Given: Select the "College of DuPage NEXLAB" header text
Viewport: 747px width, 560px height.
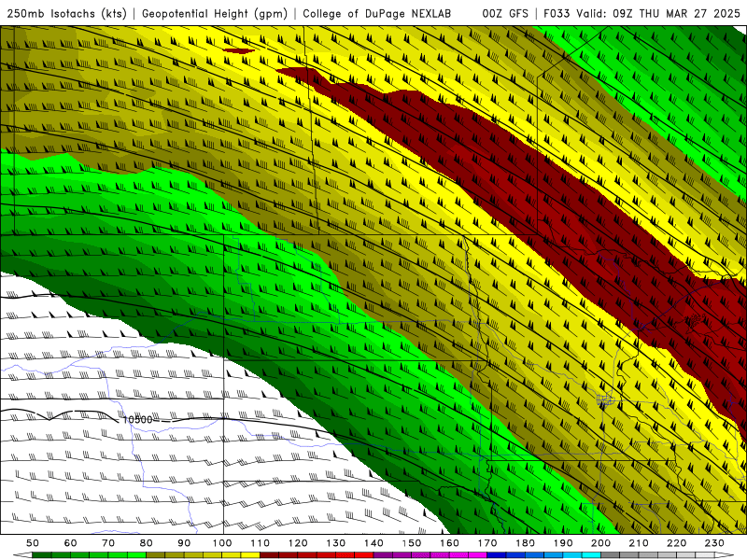Looking at the screenshot, I should click(377, 13).
